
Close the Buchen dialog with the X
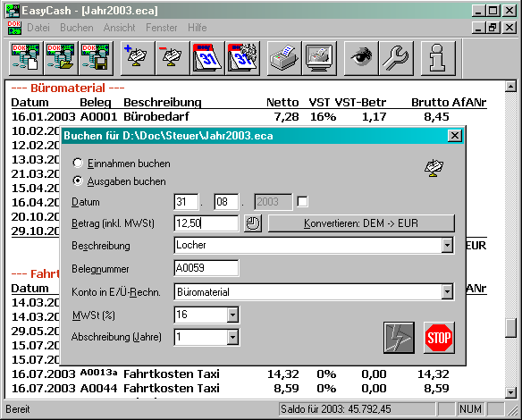pos(455,136)
